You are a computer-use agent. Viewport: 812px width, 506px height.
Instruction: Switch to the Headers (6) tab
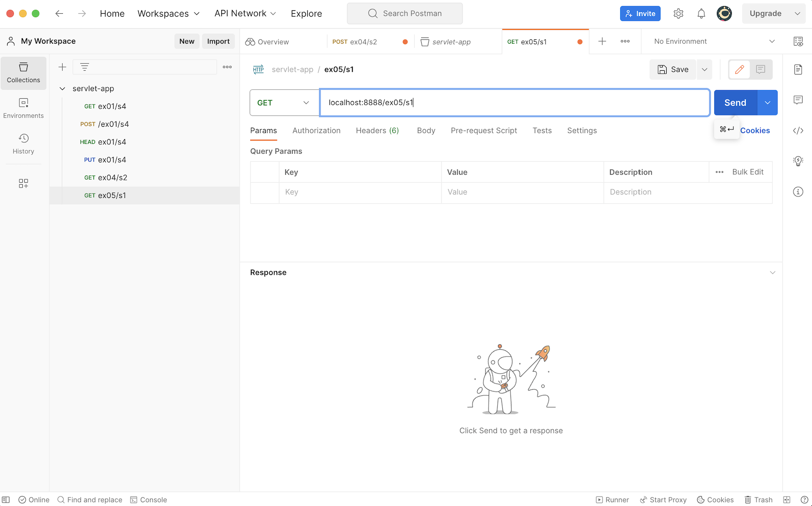point(377,131)
